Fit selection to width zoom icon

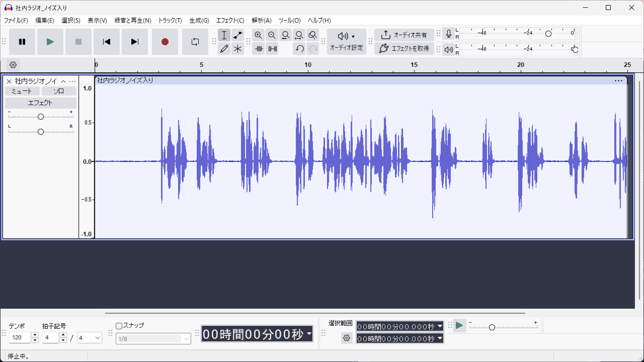pos(285,35)
